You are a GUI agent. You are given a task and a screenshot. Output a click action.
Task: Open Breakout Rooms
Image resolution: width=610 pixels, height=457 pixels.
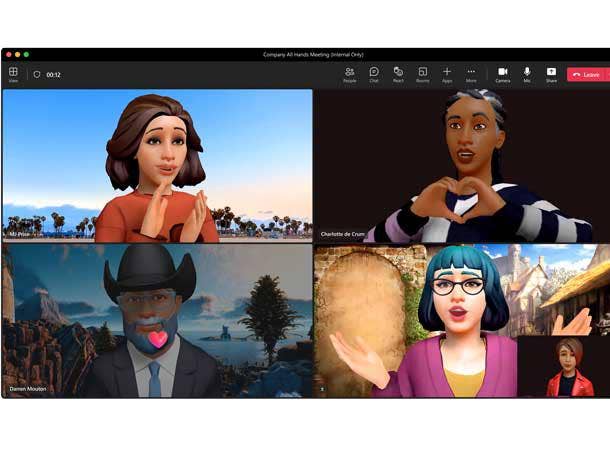tap(422, 73)
